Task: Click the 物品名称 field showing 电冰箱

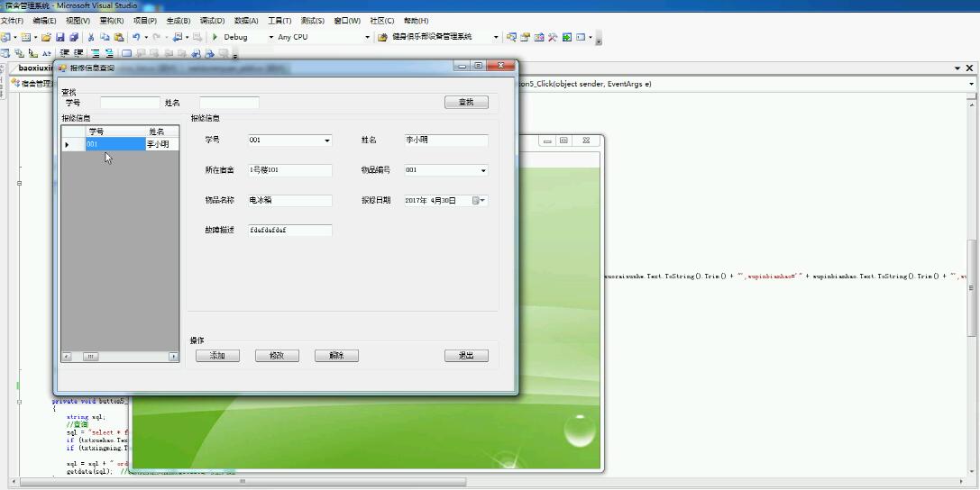Action: [x=290, y=200]
